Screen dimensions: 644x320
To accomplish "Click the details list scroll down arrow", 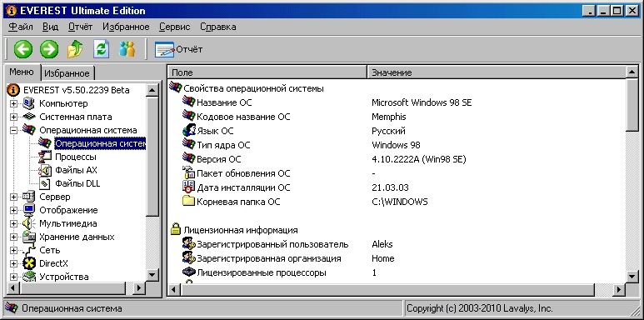I will [x=632, y=277].
